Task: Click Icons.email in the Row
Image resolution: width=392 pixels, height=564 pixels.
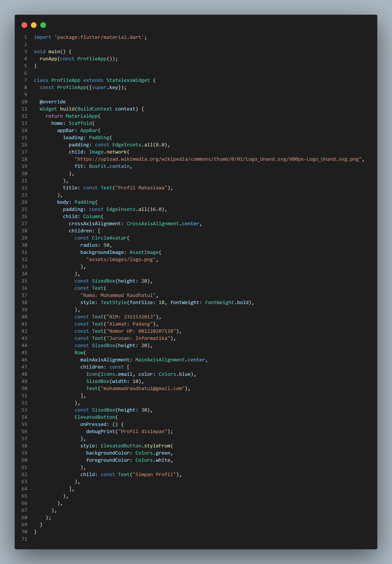Action: [116, 374]
